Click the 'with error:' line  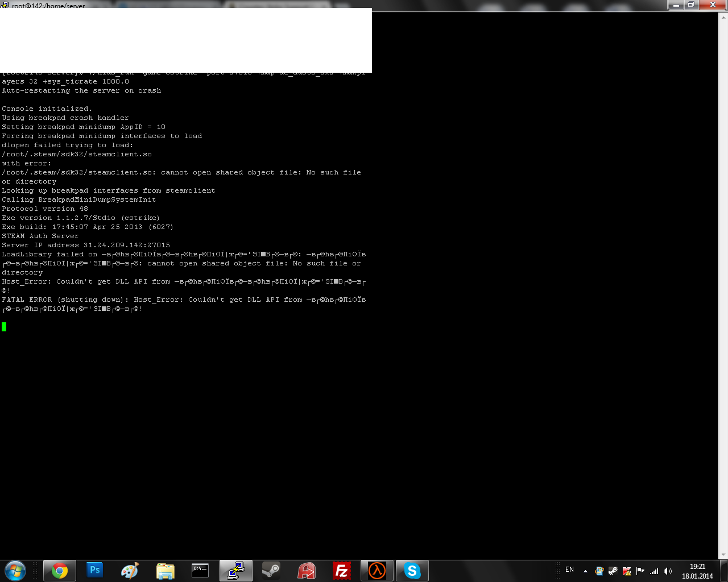26,163
